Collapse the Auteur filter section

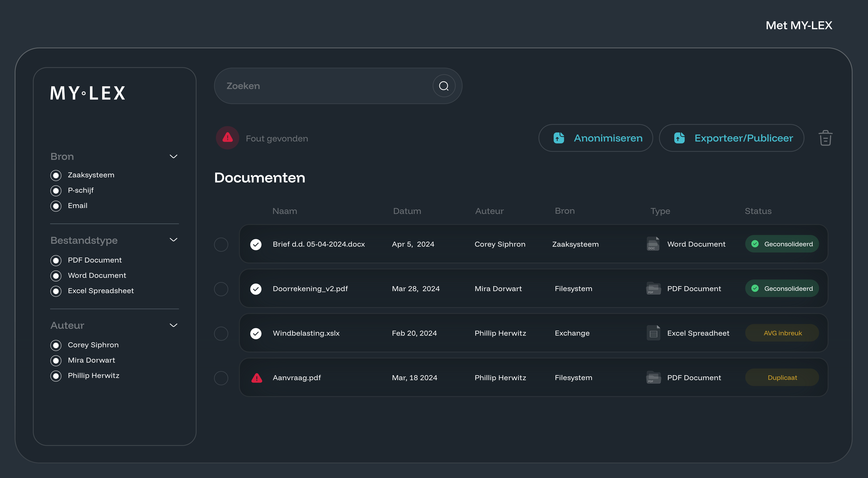click(173, 325)
